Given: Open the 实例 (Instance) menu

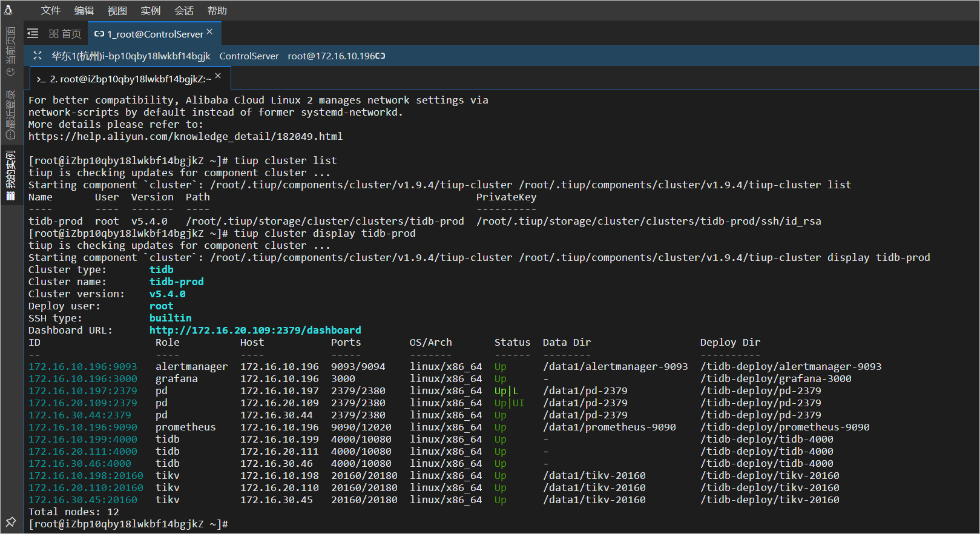Looking at the screenshot, I should (x=151, y=10).
